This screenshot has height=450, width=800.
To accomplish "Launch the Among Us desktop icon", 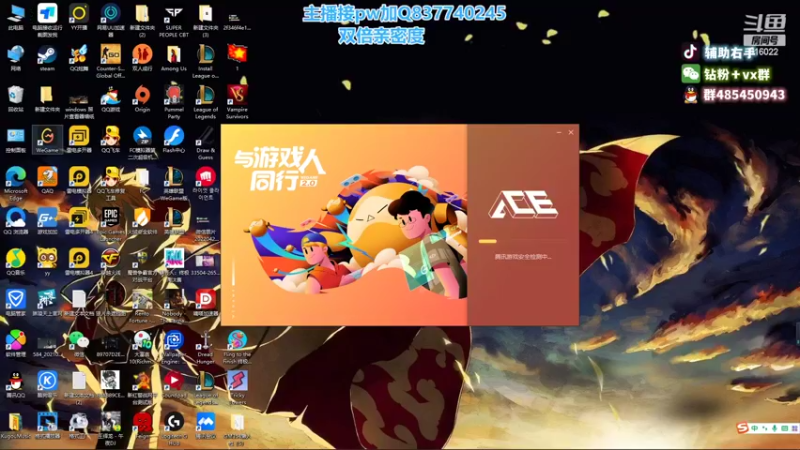I will (173, 58).
